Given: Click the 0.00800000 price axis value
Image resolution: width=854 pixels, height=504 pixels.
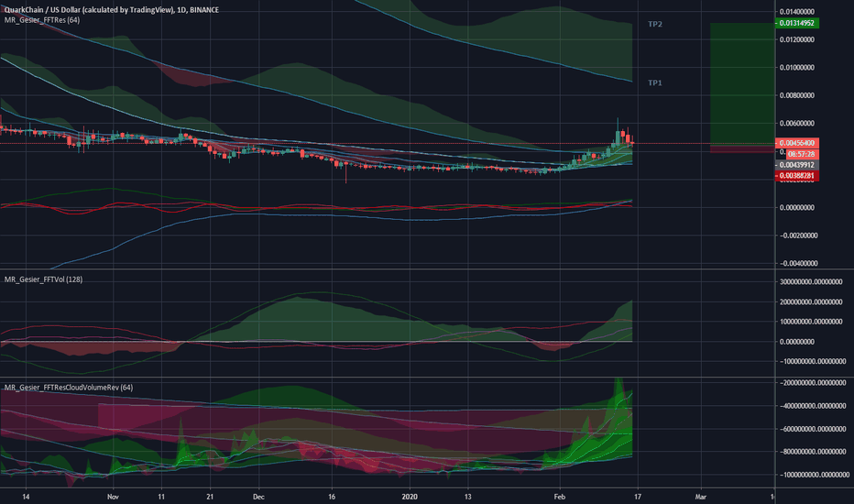Looking at the screenshot, I should click(797, 95).
